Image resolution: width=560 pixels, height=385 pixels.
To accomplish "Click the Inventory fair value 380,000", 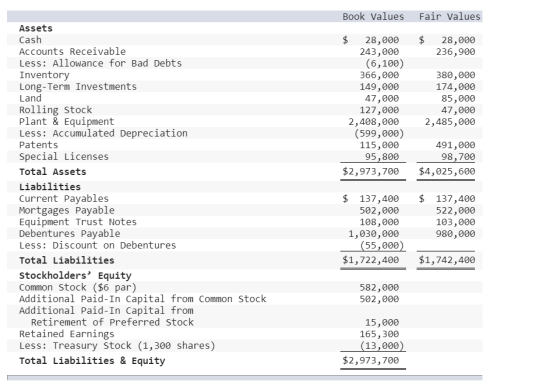I will [455, 75].
